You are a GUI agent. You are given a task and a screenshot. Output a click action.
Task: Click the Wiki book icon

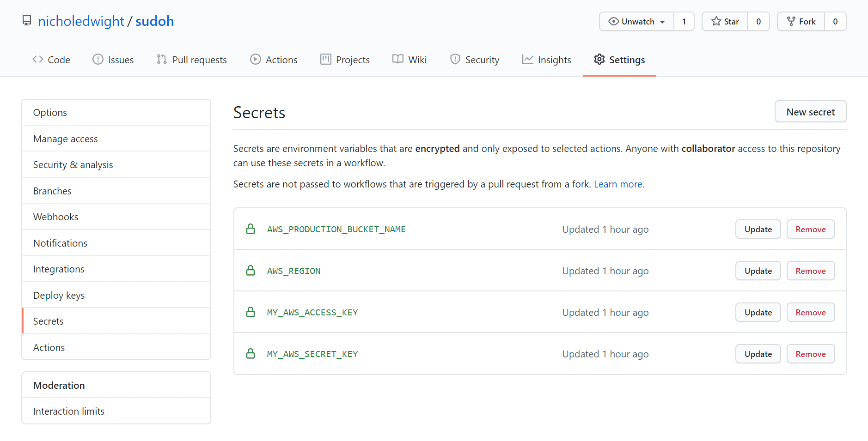tap(398, 60)
